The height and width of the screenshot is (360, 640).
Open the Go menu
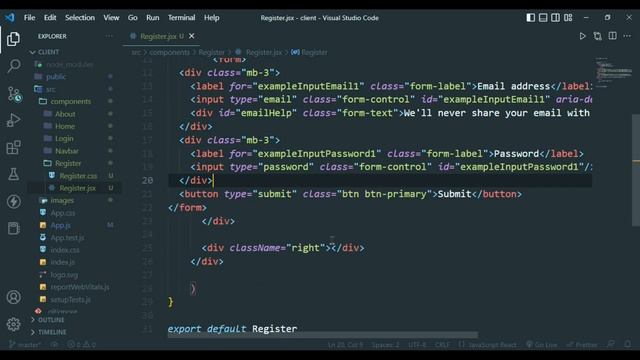coord(133,18)
